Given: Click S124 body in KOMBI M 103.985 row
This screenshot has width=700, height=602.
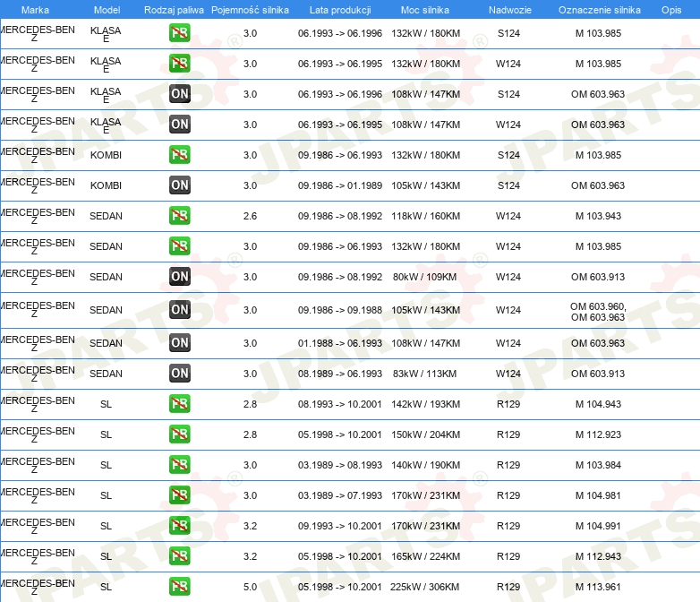Looking at the screenshot, I should pos(508,155).
